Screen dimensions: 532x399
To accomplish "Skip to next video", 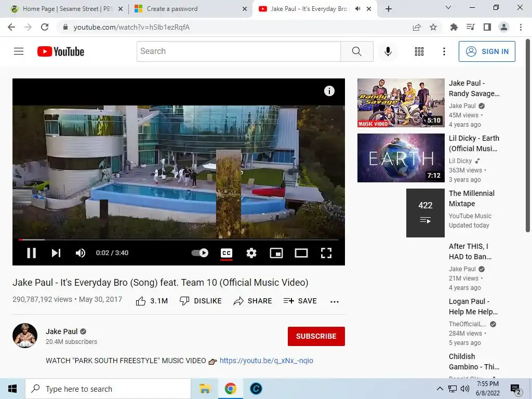I will [x=56, y=253].
